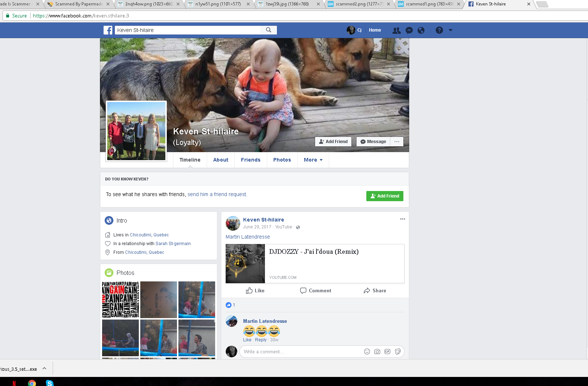The image size is (588, 386).
Task: Open Sarah St-germain's profile link
Action: [x=173, y=244]
